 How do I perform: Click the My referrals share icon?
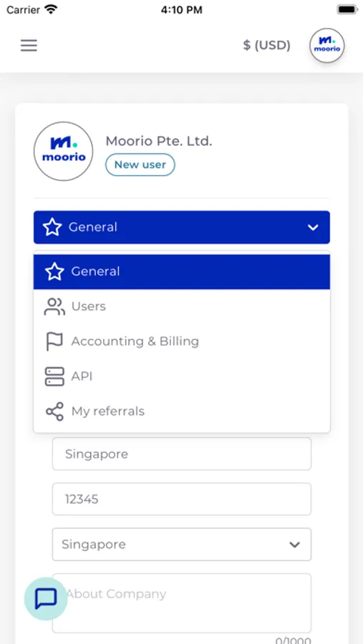pyautogui.click(x=54, y=411)
